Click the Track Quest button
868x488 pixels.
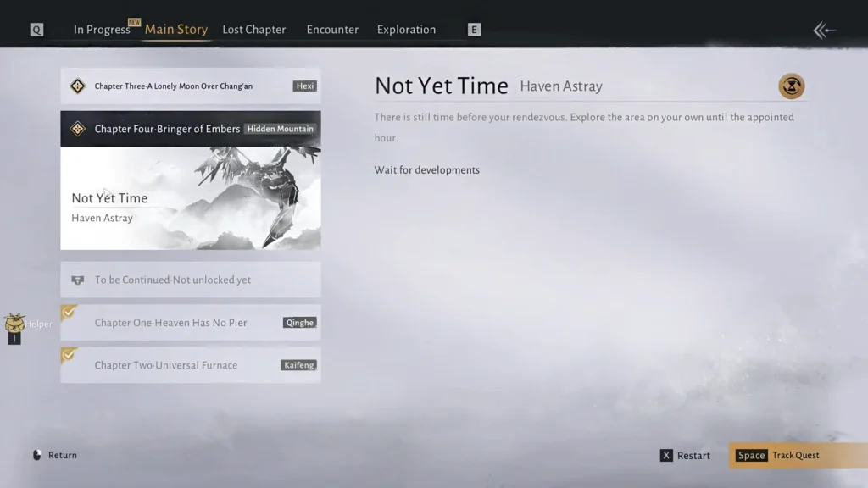(798, 455)
